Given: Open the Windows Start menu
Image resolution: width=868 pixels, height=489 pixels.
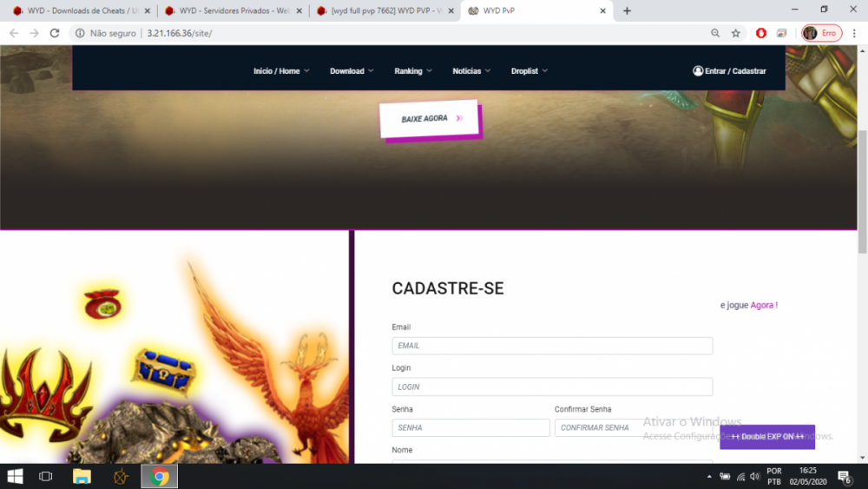Looking at the screenshot, I should [15, 476].
